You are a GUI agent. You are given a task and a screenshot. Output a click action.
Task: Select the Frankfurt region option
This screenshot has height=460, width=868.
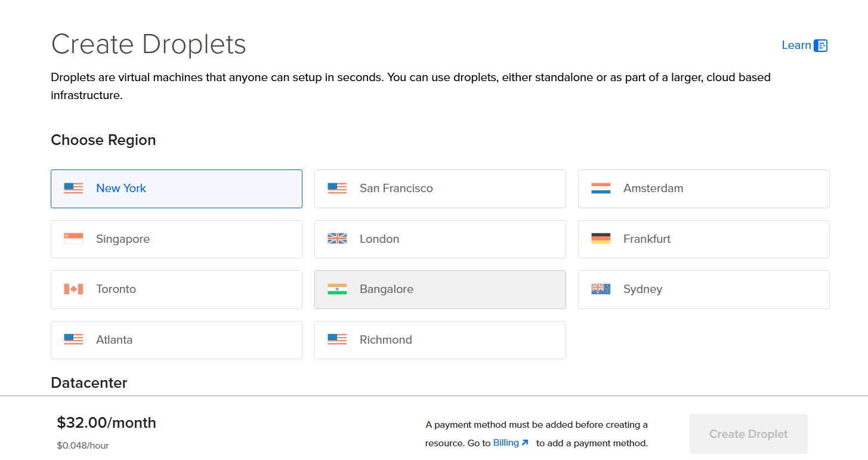(x=703, y=239)
